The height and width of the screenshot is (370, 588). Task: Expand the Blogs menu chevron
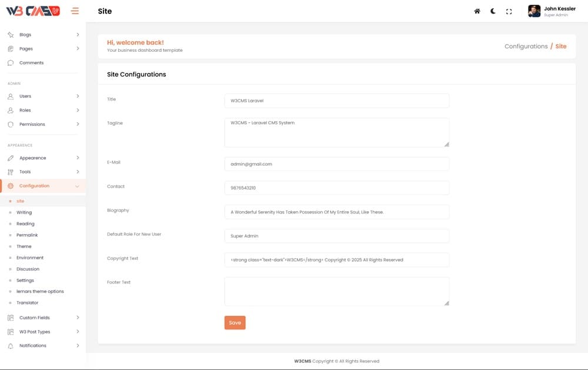pos(78,35)
